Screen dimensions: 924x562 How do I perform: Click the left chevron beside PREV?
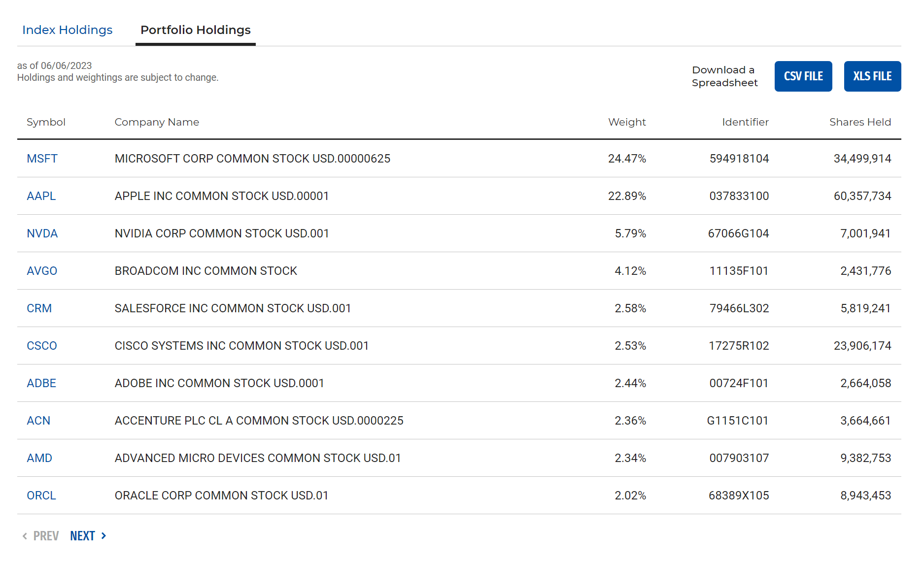tap(25, 536)
